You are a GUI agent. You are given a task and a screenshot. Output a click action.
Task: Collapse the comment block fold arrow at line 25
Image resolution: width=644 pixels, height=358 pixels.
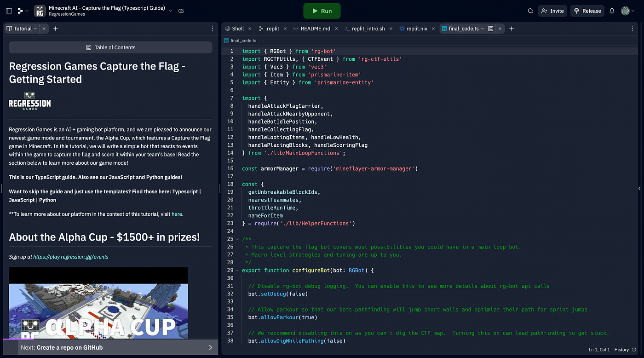click(x=237, y=239)
